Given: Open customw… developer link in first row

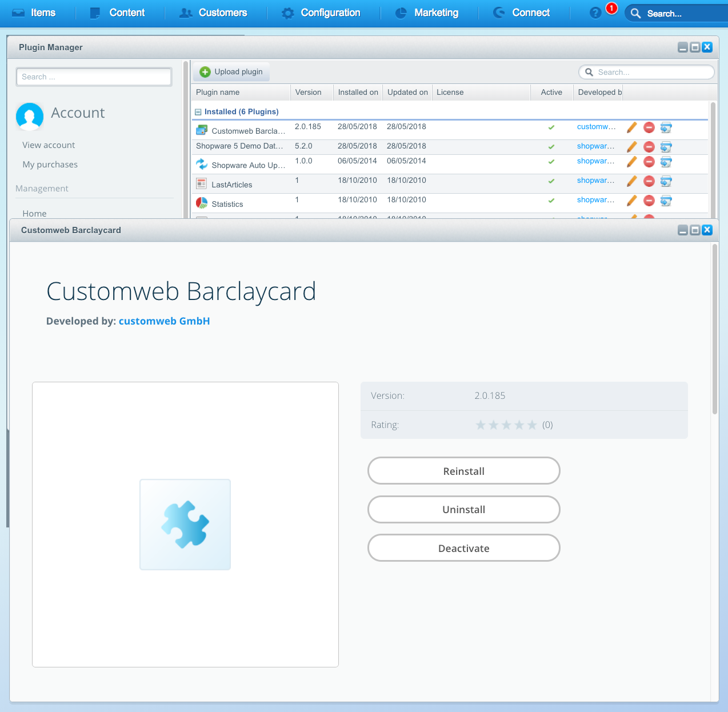Looking at the screenshot, I should (x=596, y=126).
